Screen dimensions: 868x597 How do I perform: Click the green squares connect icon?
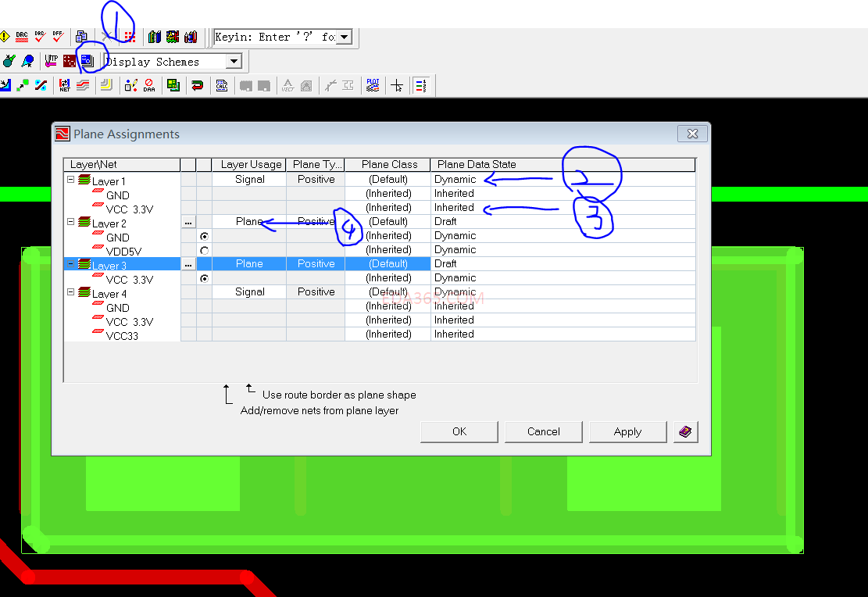pos(23,85)
